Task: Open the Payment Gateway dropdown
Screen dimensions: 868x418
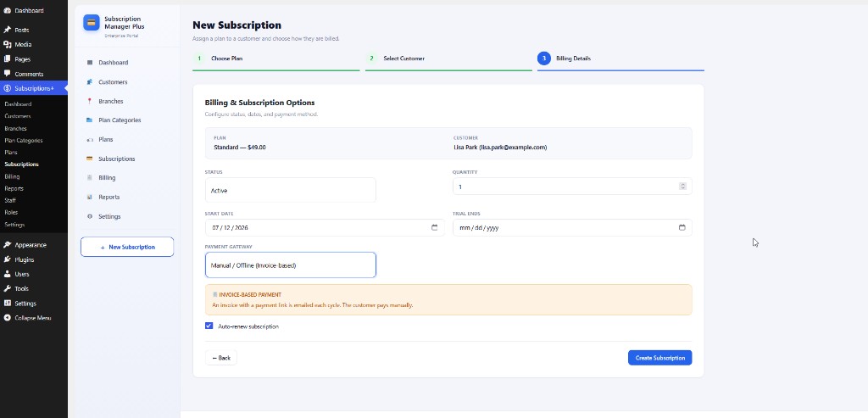Action: (x=290, y=265)
